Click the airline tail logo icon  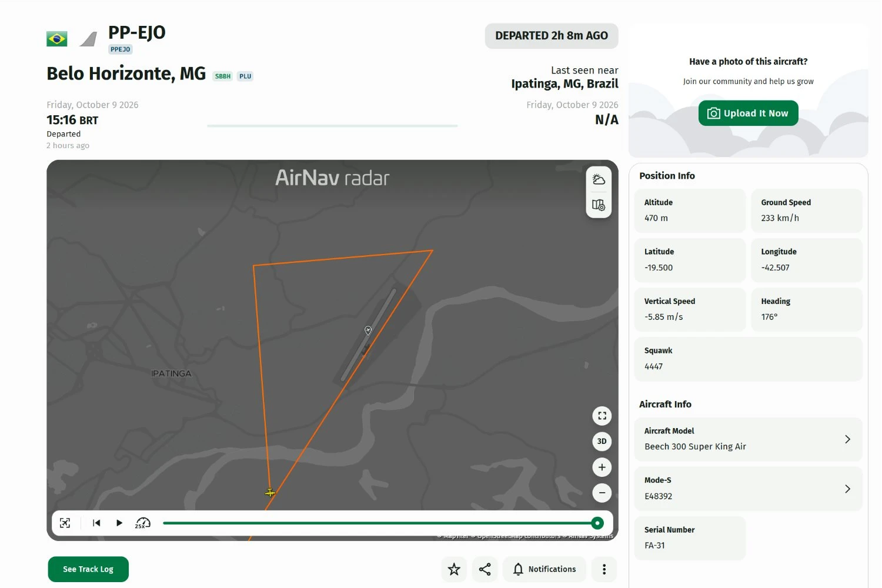88,39
